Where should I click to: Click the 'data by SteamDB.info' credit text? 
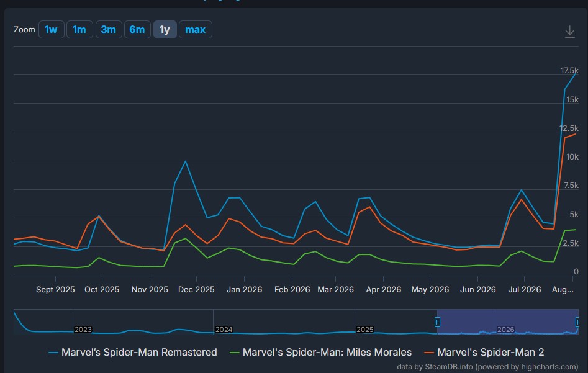487,367
